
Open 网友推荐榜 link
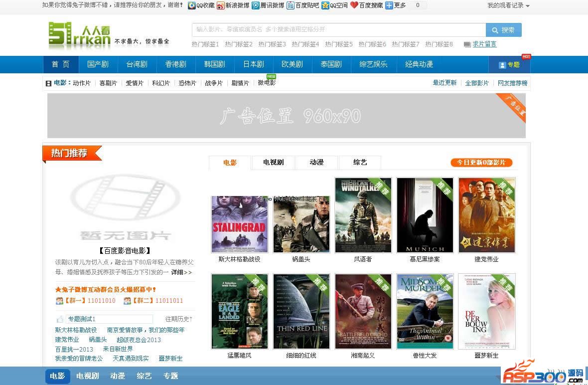pyautogui.click(x=513, y=83)
